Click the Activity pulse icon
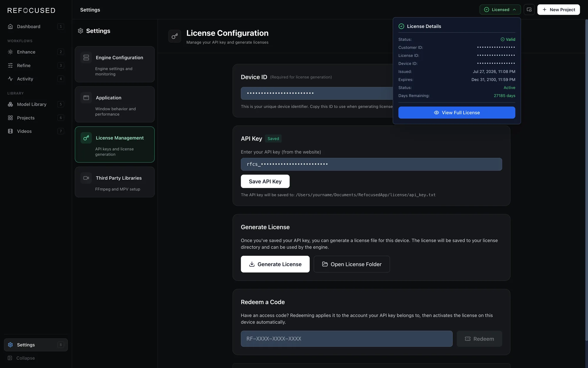This screenshot has height=368, width=588. [x=10, y=79]
